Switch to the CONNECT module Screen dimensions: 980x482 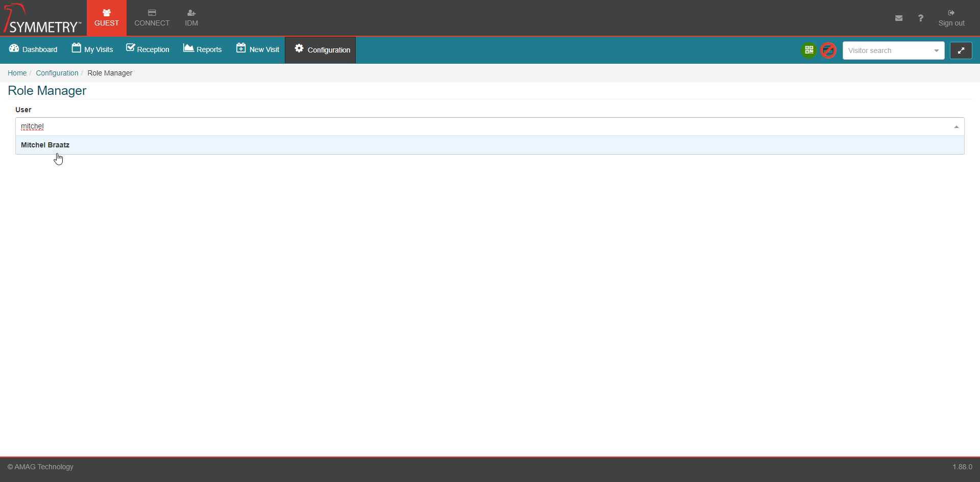coord(152,18)
